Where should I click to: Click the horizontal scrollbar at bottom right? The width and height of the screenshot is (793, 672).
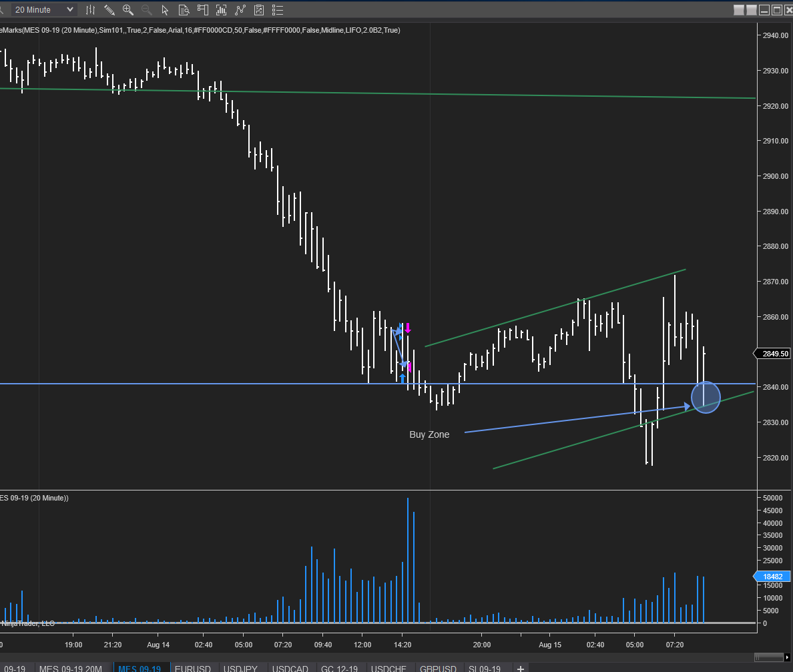(x=769, y=657)
